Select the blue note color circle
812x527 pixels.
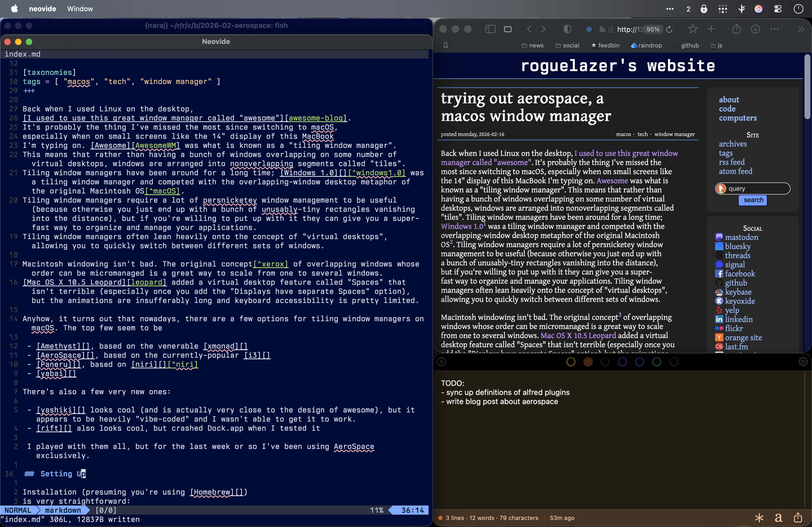tap(639, 362)
